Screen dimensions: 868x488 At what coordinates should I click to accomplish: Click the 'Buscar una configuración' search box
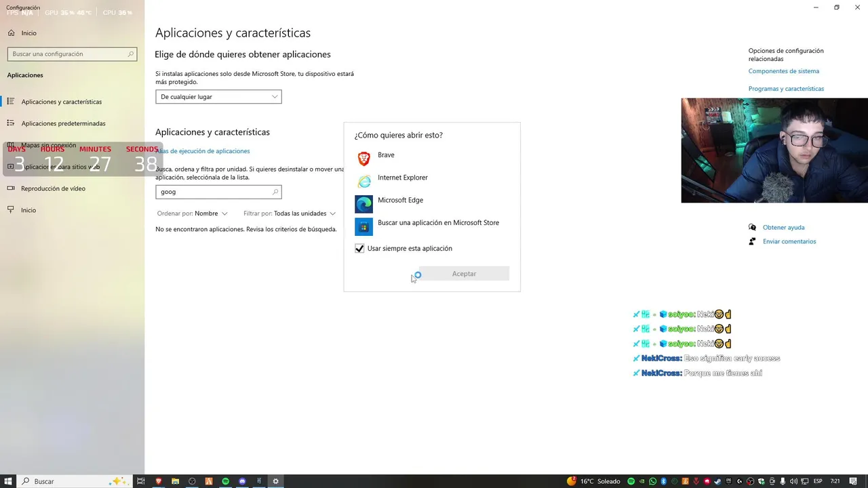72,54
